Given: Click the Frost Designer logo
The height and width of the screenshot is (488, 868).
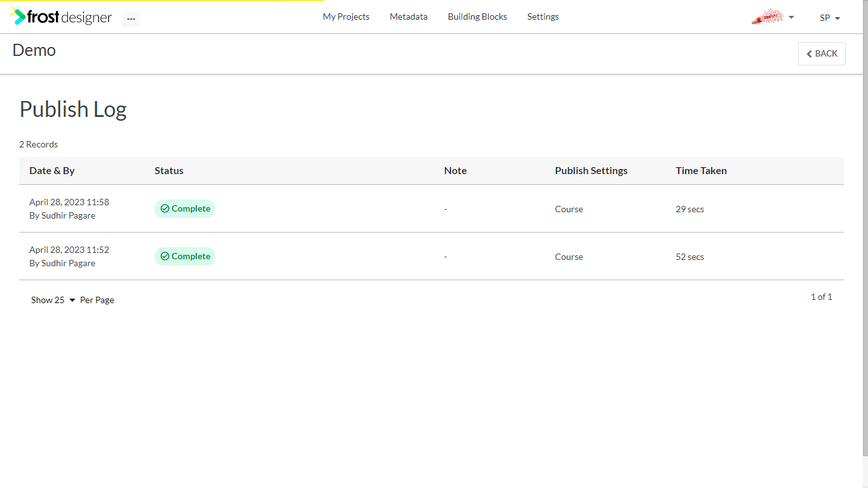Looking at the screenshot, I should [x=62, y=17].
